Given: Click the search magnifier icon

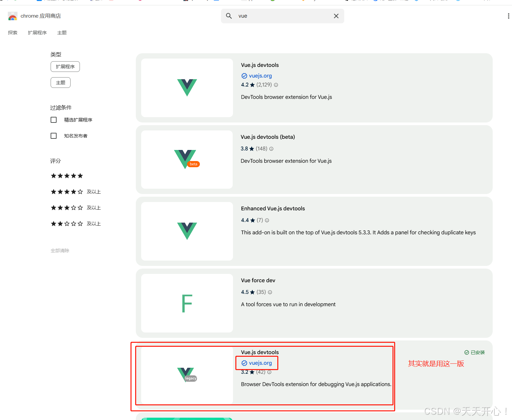Looking at the screenshot, I should [x=229, y=16].
